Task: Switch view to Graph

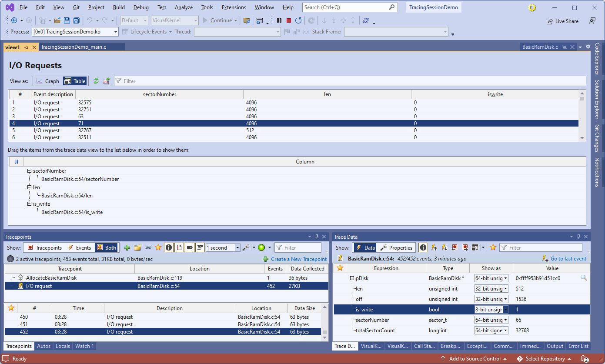Action: [x=47, y=81]
